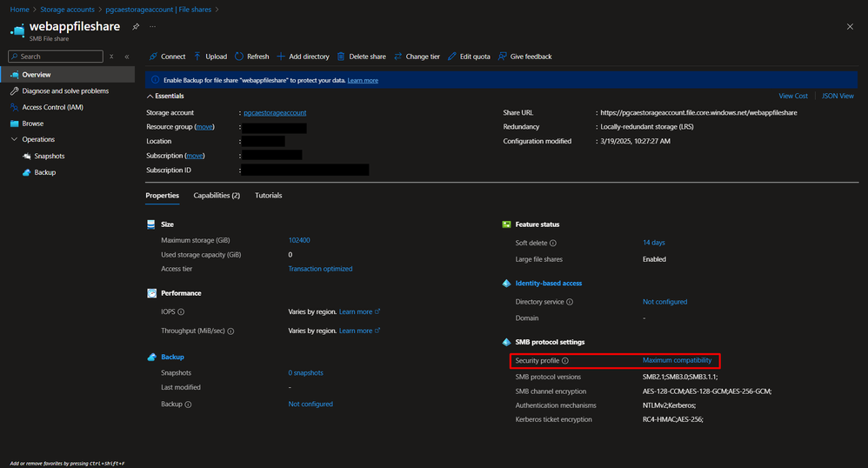Click the Share URL value text
This screenshot has width=868, height=468.
tap(698, 112)
